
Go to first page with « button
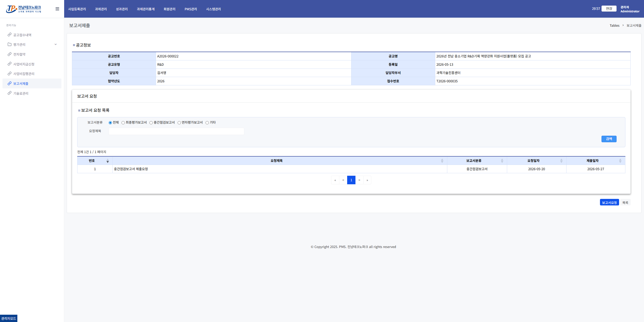click(x=335, y=180)
